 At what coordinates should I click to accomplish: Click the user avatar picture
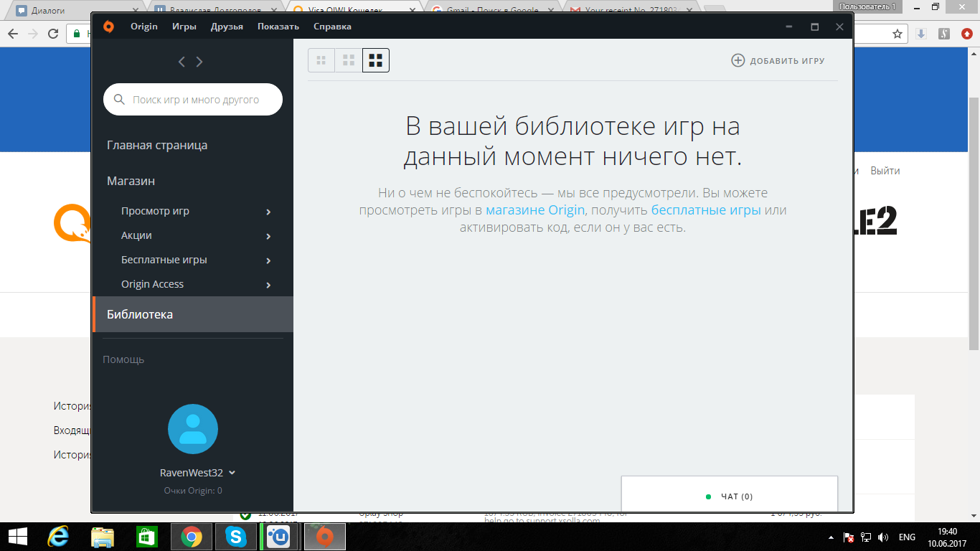point(193,429)
